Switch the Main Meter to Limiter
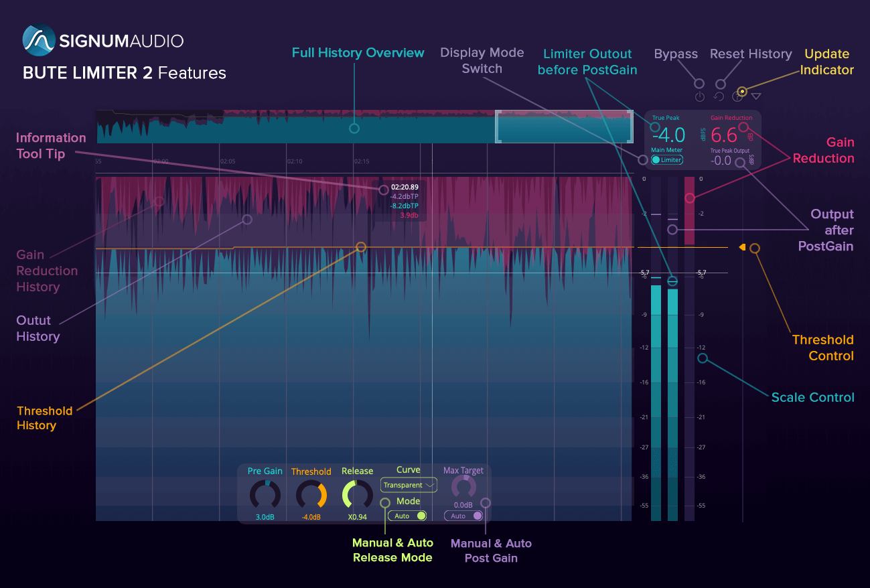The width and height of the screenshot is (870, 588). coord(667,160)
